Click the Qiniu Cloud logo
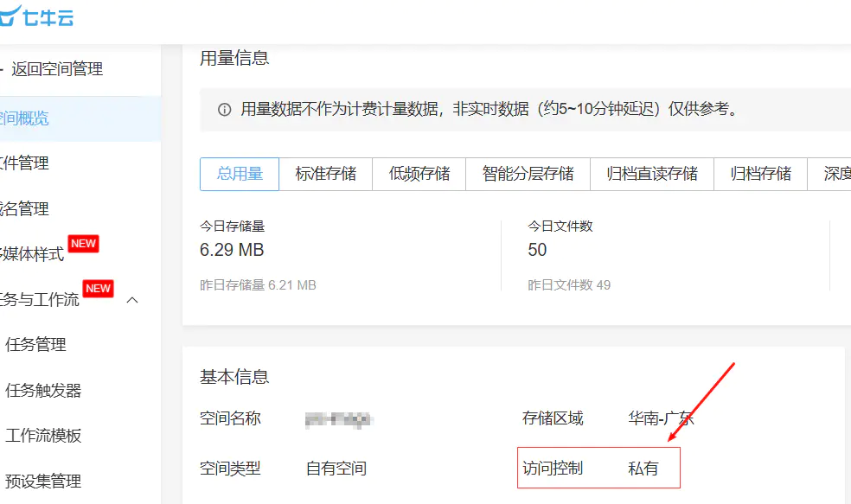This screenshot has height=504, width=851. coord(38,16)
